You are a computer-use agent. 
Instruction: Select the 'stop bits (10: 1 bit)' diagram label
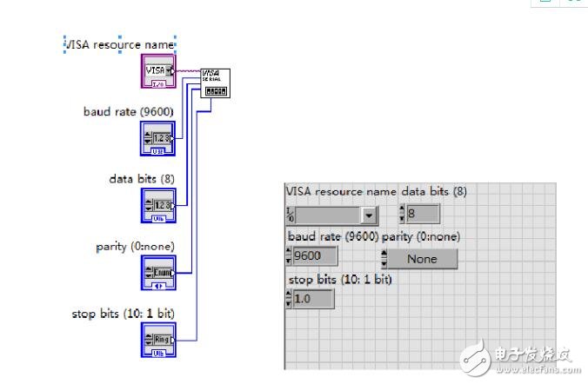[x=124, y=313]
